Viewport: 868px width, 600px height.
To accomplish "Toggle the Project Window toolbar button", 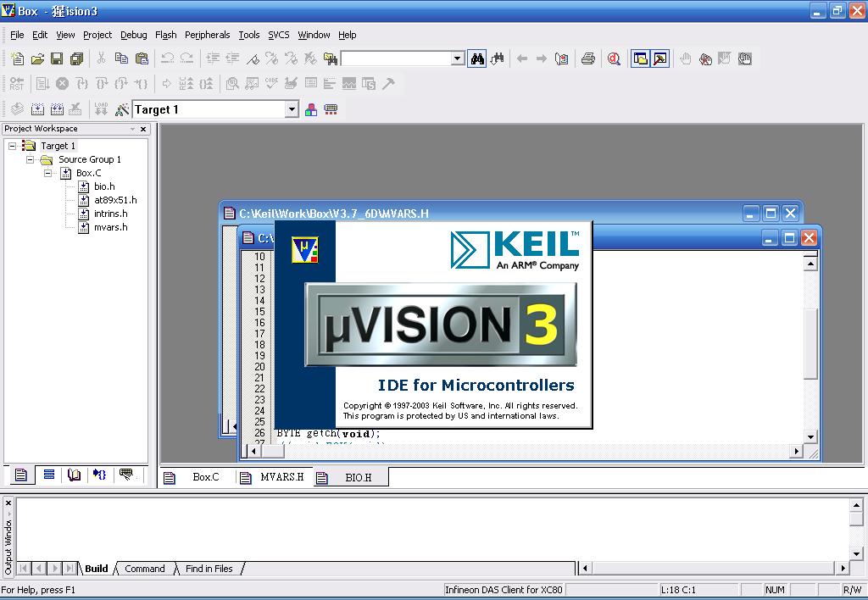I will pyautogui.click(x=641, y=58).
